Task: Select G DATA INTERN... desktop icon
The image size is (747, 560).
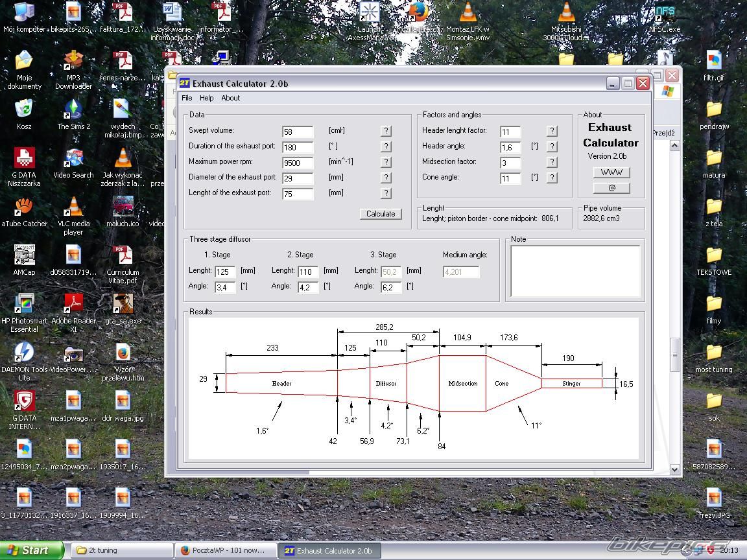Action: [24, 410]
